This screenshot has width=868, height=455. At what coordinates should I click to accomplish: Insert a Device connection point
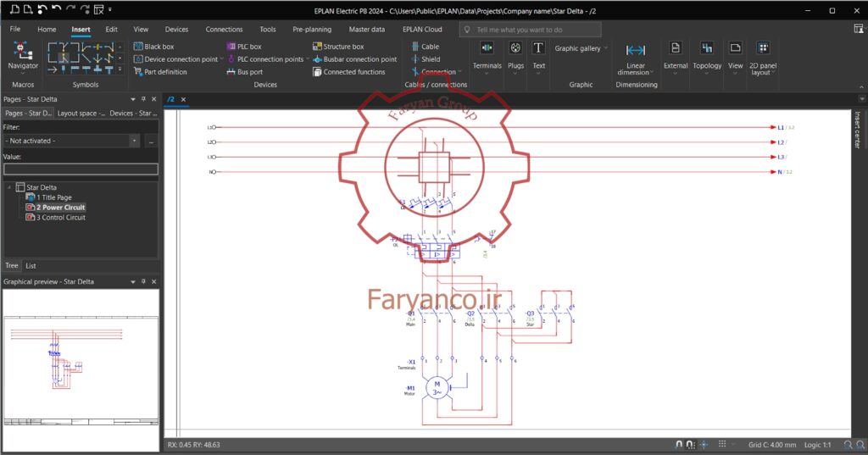pyautogui.click(x=176, y=59)
